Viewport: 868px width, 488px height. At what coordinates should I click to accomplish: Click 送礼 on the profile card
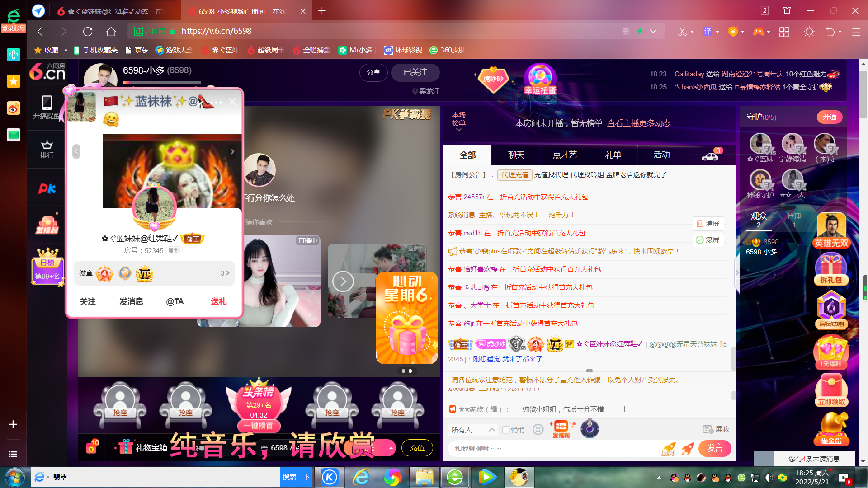(218, 301)
